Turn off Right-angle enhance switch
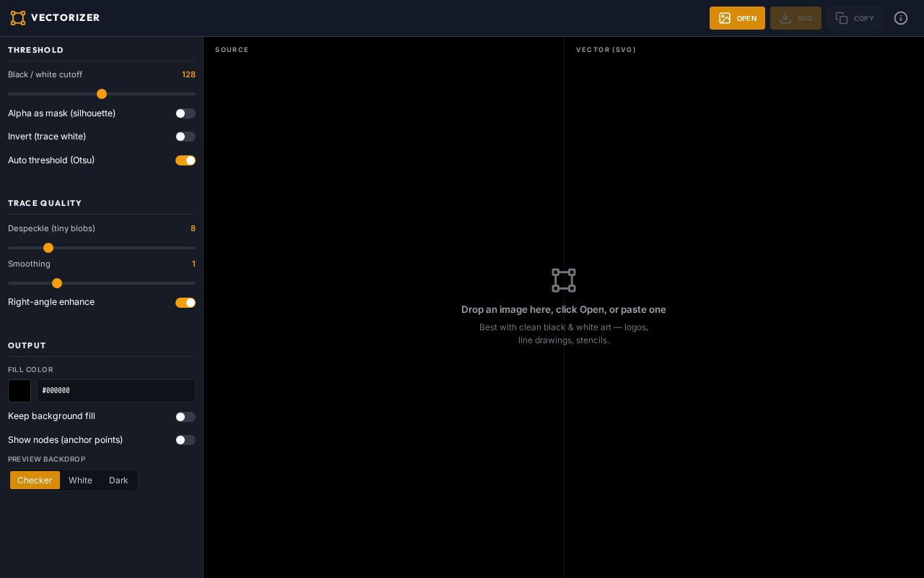The image size is (924, 578). coord(186,303)
